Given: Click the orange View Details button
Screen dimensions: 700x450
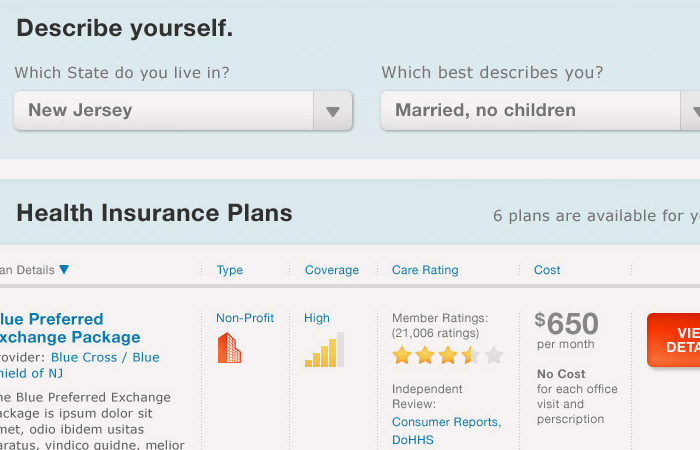Looking at the screenshot, I should 673,340.
